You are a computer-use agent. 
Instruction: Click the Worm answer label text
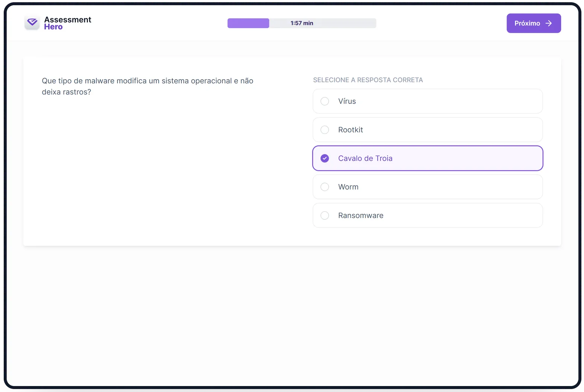tap(348, 187)
